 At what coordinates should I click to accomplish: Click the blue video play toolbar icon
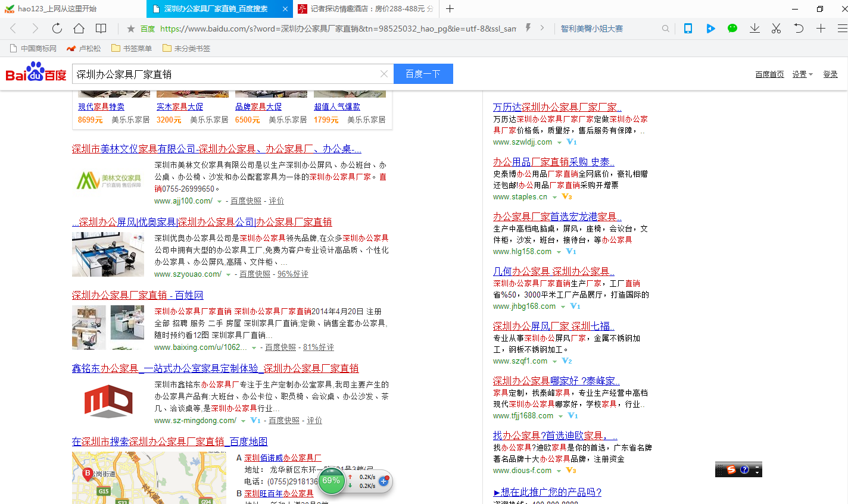click(710, 28)
